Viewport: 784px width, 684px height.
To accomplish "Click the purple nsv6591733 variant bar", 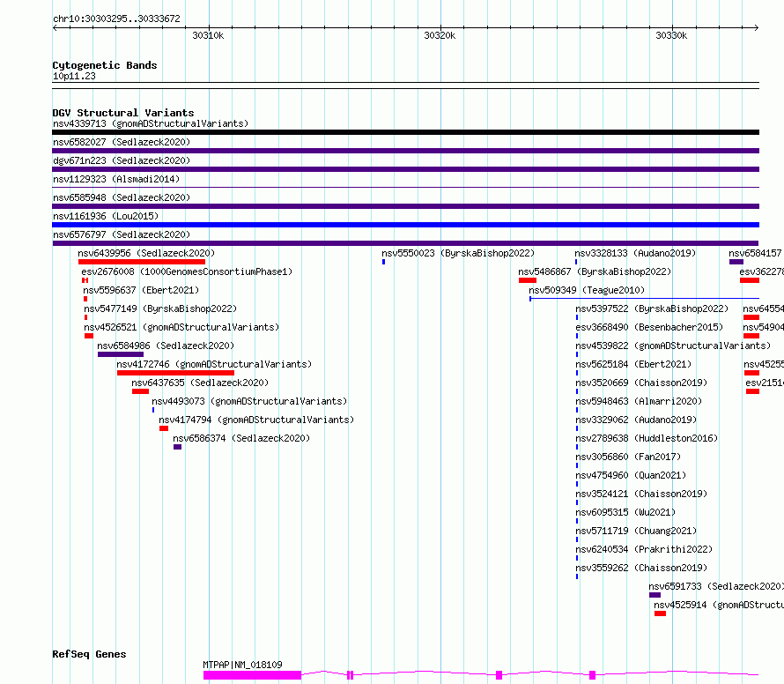I will click(655, 595).
